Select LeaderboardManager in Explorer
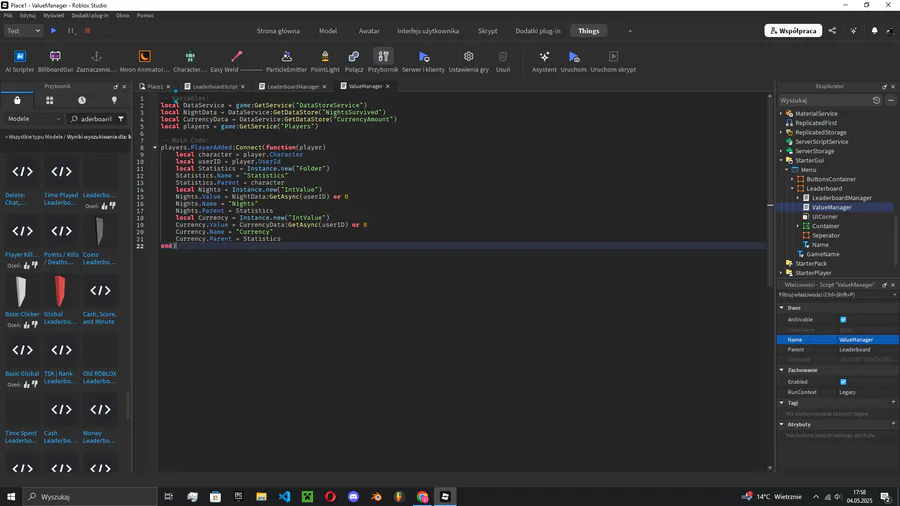This screenshot has height=506, width=900. [841, 198]
